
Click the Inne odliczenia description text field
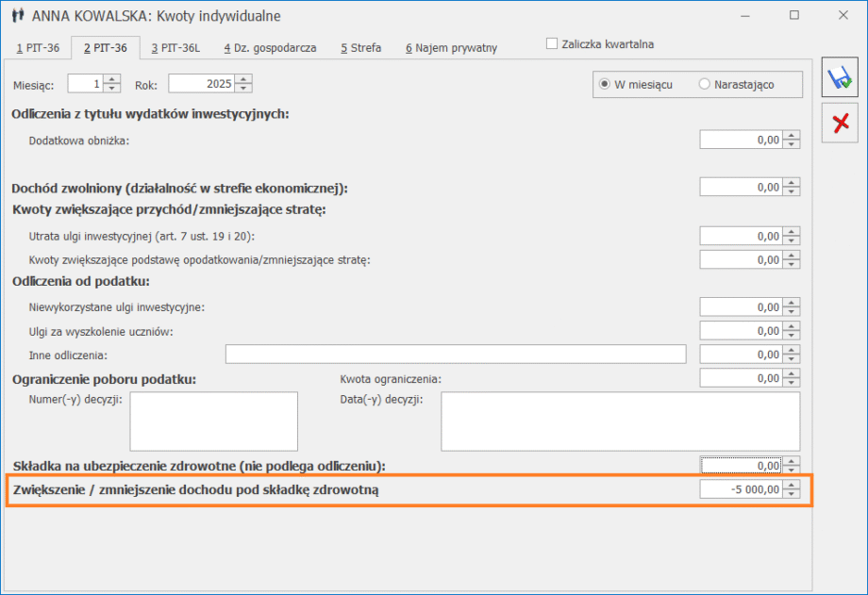(x=455, y=355)
